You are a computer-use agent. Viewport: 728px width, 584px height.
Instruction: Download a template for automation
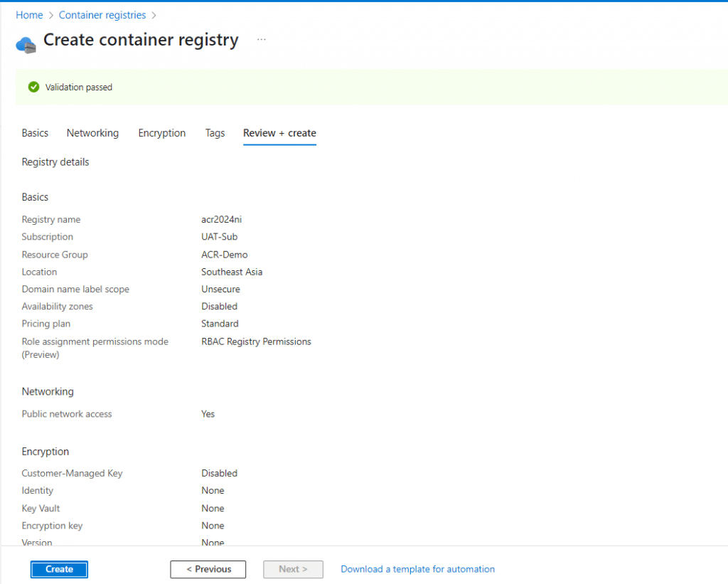(417, 569)
